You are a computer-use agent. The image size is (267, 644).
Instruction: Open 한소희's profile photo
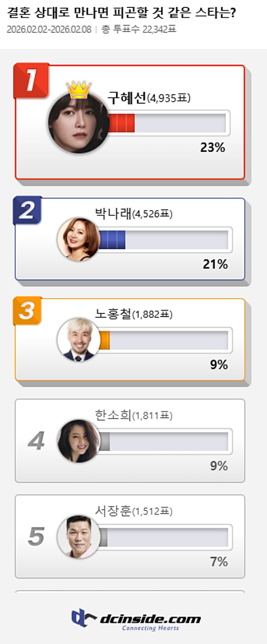[x=79, y=441]
